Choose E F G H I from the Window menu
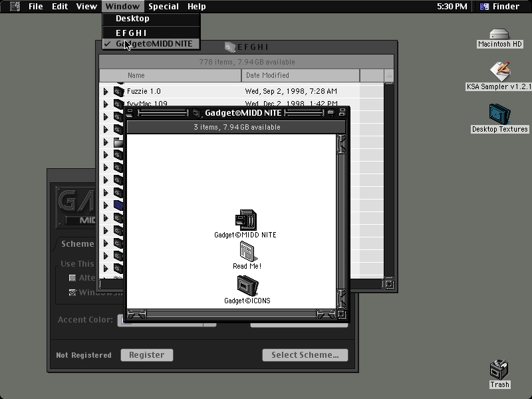This screenshot has width=532, height=399. (x=151, y=33)
